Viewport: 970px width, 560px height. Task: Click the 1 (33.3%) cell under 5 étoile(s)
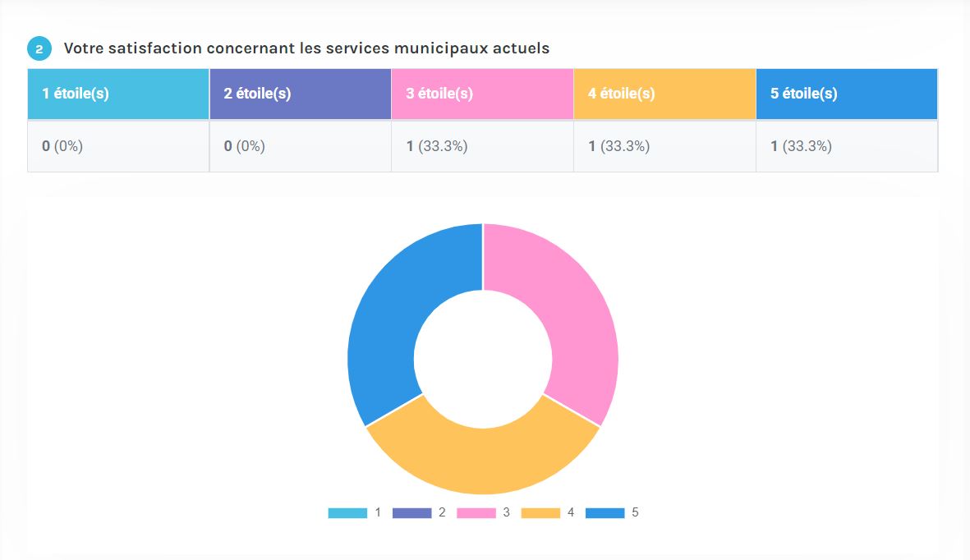[847, 146]
